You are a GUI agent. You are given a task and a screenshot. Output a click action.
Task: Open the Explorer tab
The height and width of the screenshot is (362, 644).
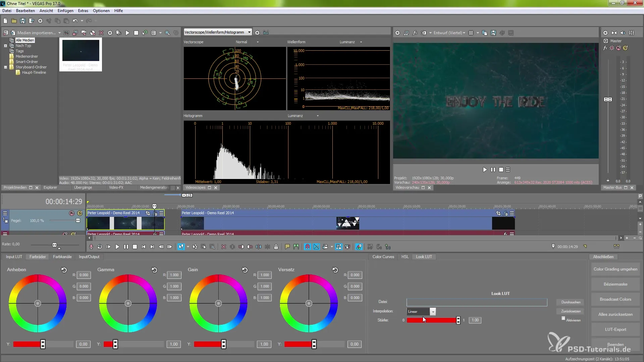click(50, 188)
